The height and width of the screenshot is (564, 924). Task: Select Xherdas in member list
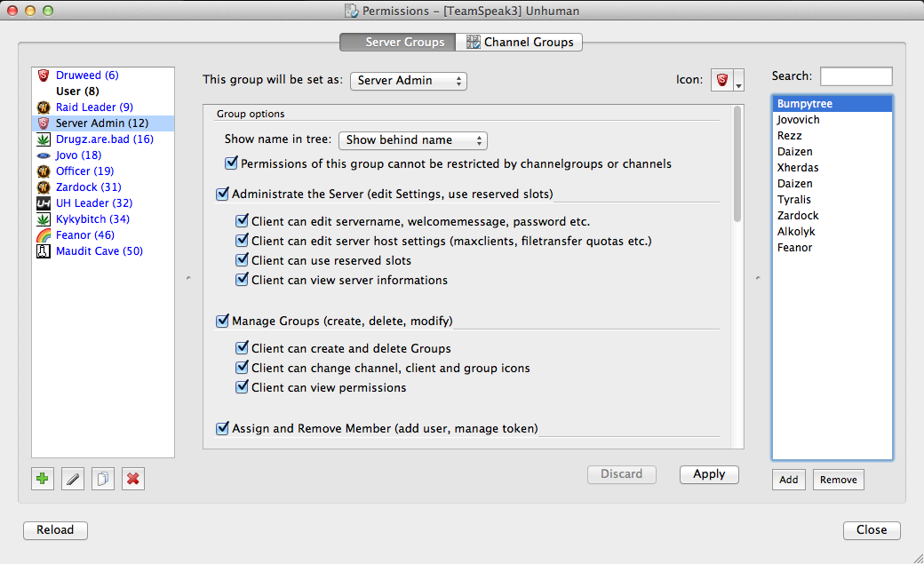coord(832,167)
